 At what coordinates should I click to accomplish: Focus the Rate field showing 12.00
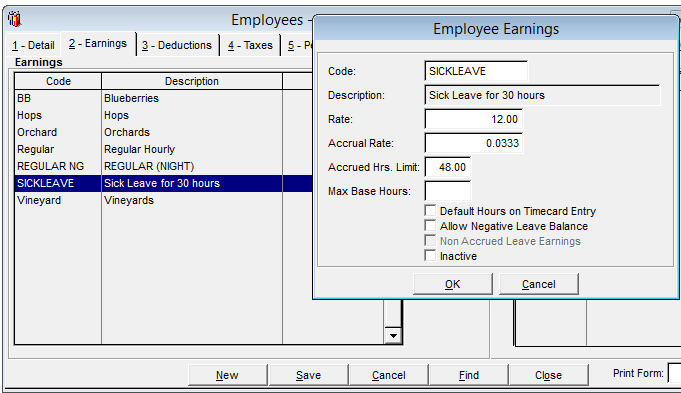(x=473, y=119)
